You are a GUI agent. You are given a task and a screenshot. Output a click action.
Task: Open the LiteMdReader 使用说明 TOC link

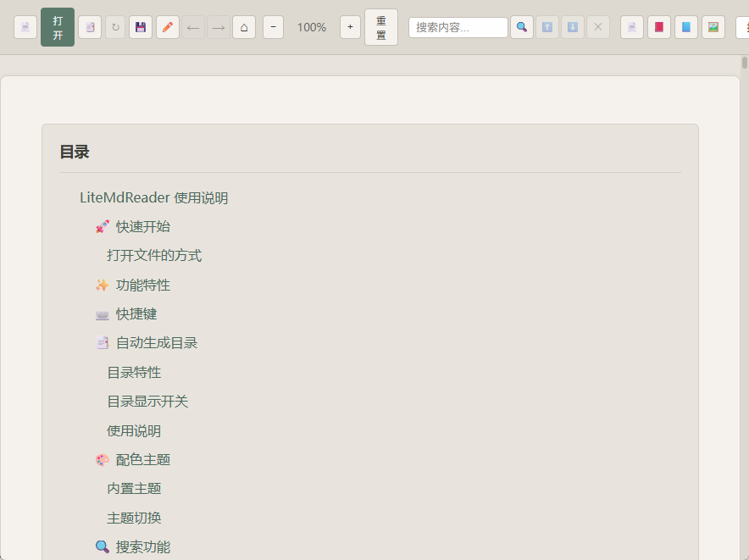(154, 197)
